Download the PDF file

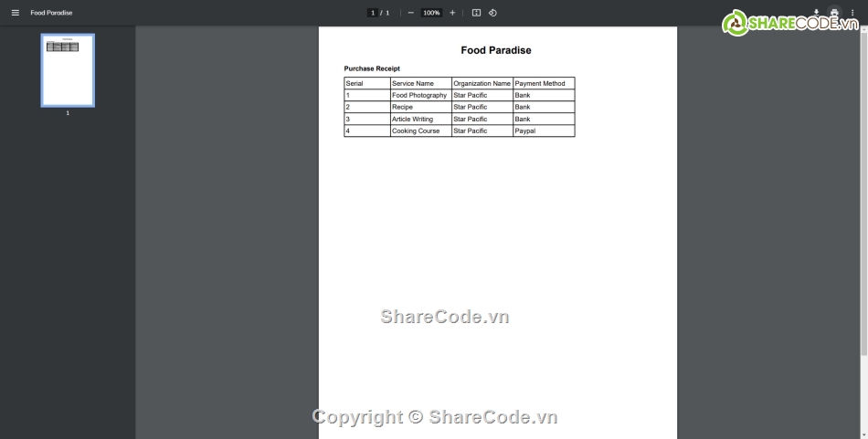click(x=816, y=13)
